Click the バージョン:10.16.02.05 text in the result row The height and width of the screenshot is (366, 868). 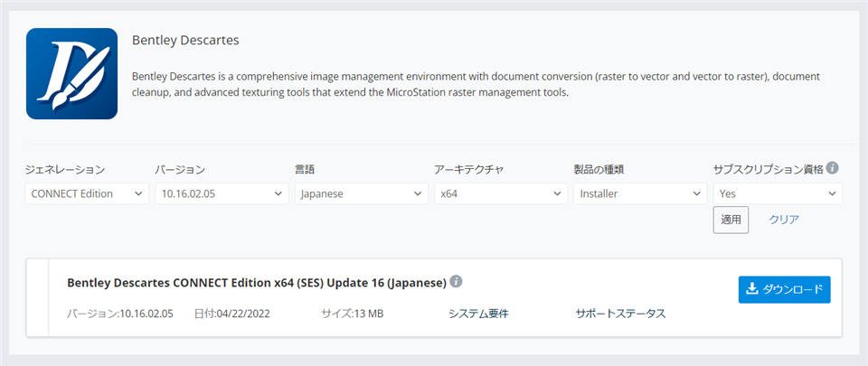120,314
